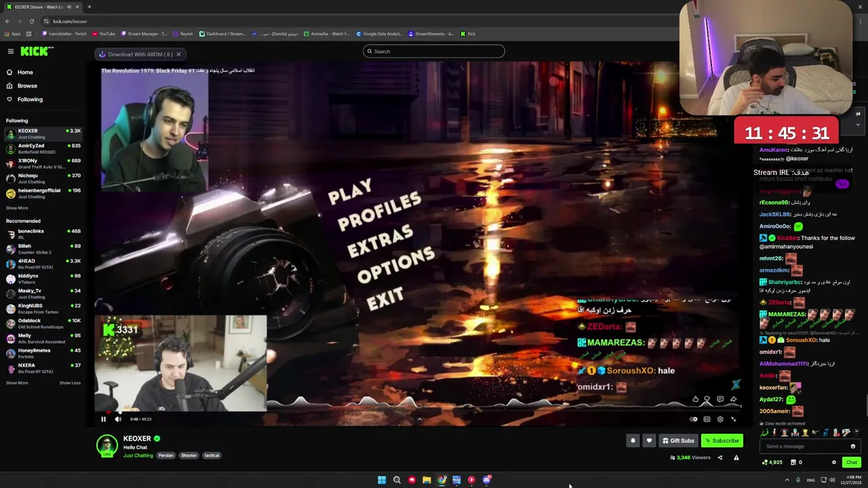The width and height of the screenshot is (868, 488).
Task: Open 4HEAD recommended channel
Action: point(43,264)
